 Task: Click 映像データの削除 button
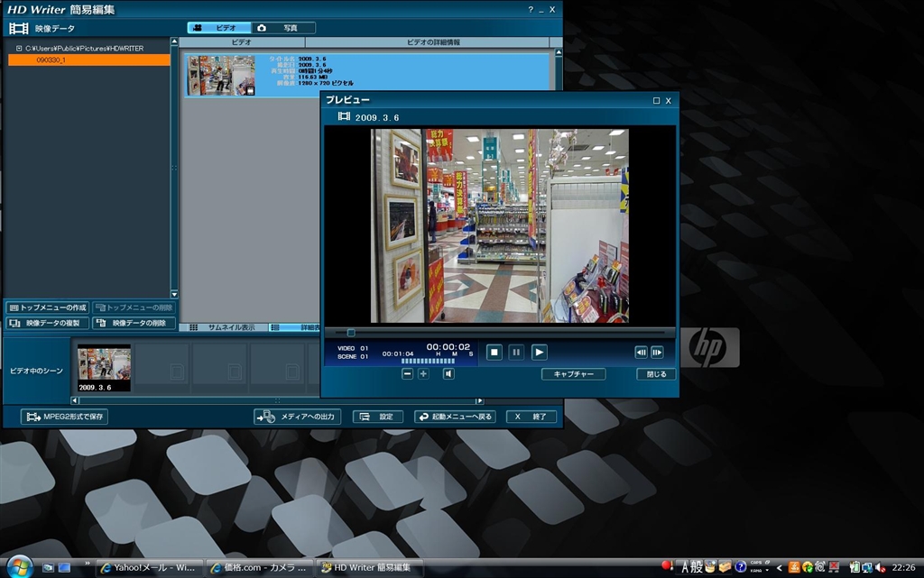click(x=134, y=323)
